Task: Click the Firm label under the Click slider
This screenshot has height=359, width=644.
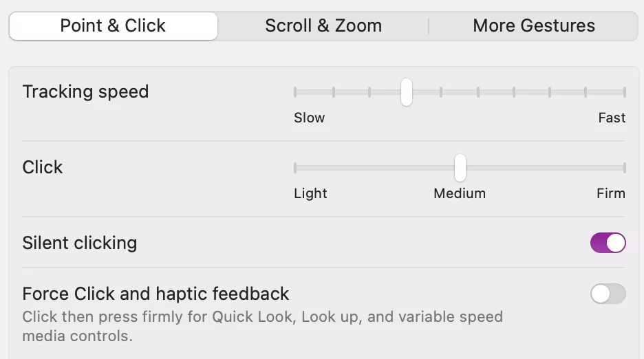Action: click(x=611, y=193)
